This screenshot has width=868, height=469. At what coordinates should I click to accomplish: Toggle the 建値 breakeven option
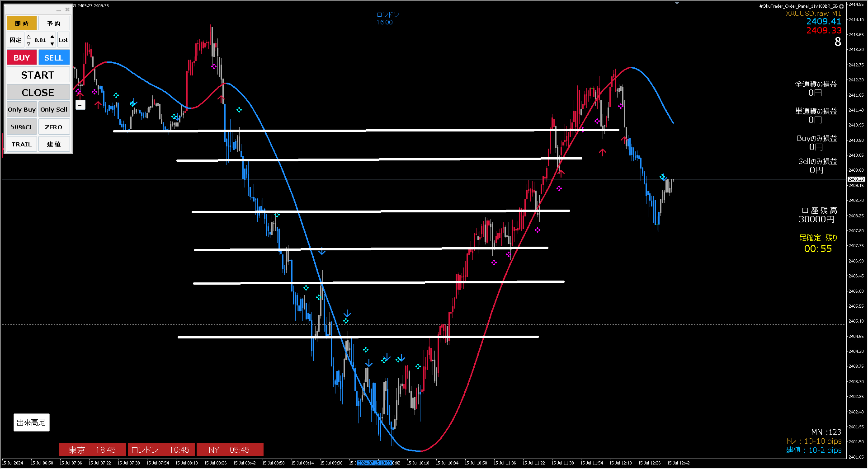54,144
